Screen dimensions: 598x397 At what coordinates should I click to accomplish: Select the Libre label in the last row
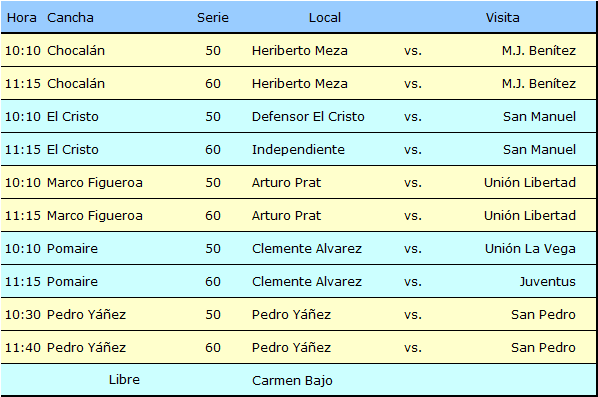[124, 379]
